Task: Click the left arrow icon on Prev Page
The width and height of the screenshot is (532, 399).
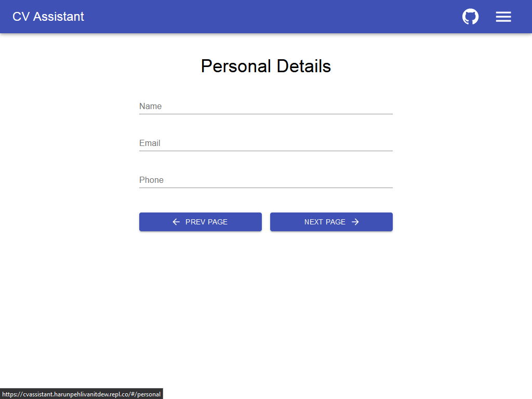Action: (176, 222)
